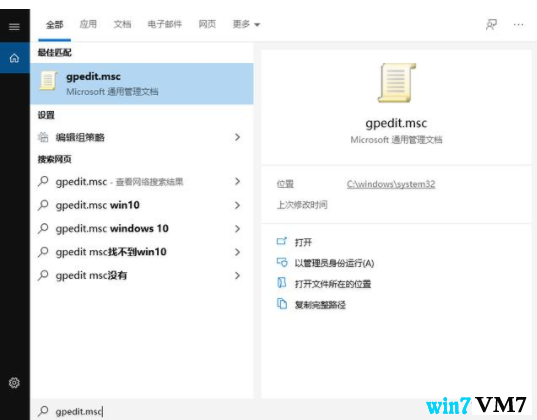Image resolution: width=537 pixels, height=420 pixels.
Task: Open the gpedit.msc best match result
Action: pyautogui.click(x=142, y=83)
